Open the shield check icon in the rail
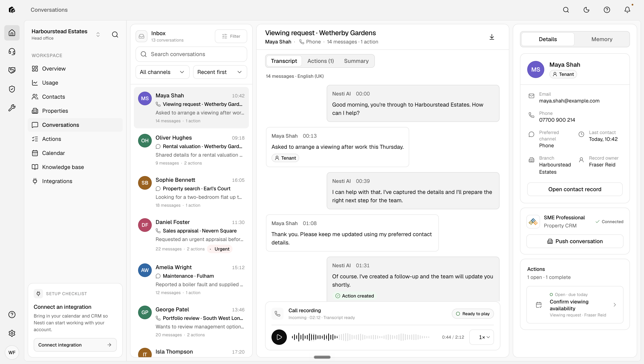 [12, 89]
